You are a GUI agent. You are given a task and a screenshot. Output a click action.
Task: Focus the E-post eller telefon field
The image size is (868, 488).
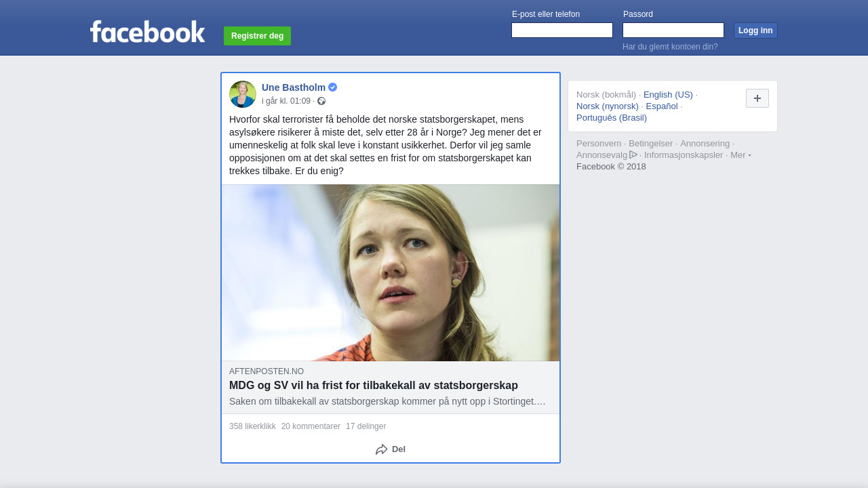561,30
